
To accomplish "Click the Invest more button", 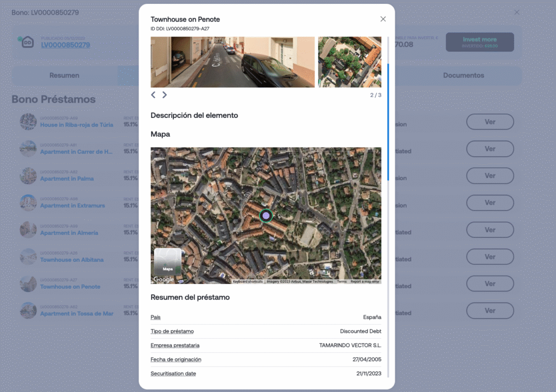I will point(479,42).
